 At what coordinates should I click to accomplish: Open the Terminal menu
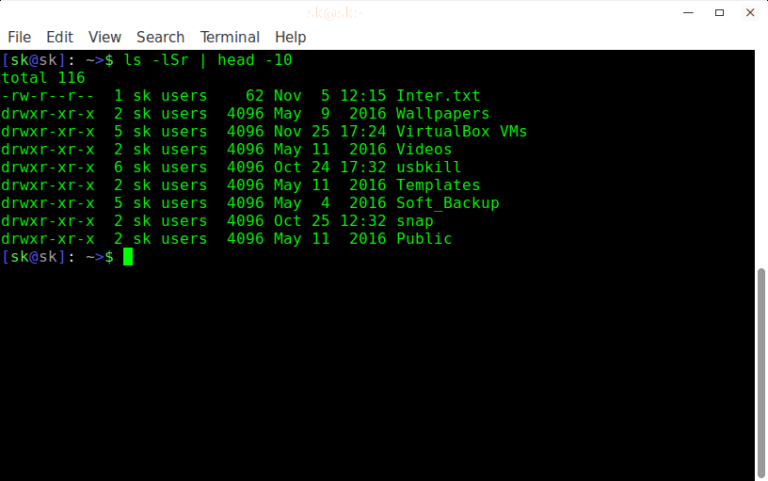[x=229, y=37]
